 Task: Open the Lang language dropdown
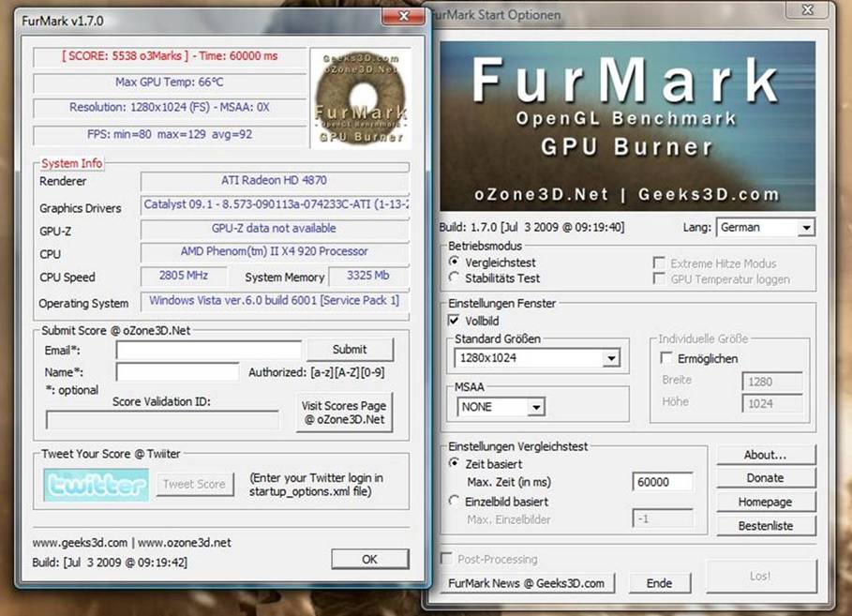point(806,228)
